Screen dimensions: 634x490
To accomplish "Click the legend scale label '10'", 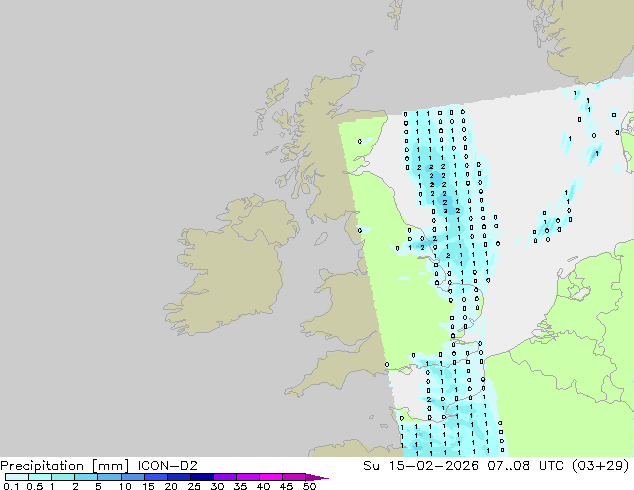I will pos(125,486).
